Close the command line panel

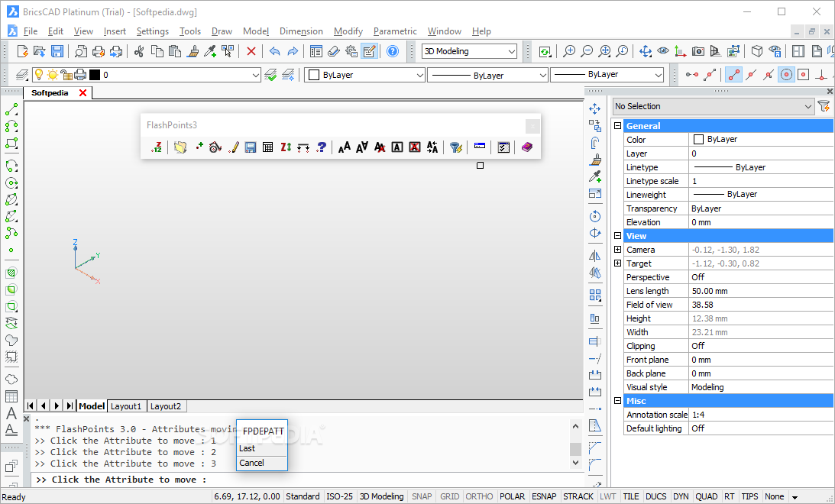(x=27, y=419)
